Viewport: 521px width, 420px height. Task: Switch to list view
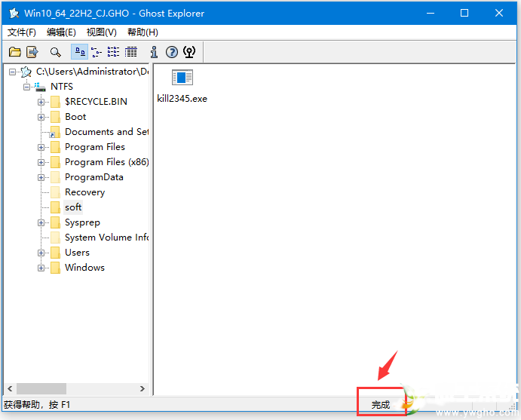[113, 52]
